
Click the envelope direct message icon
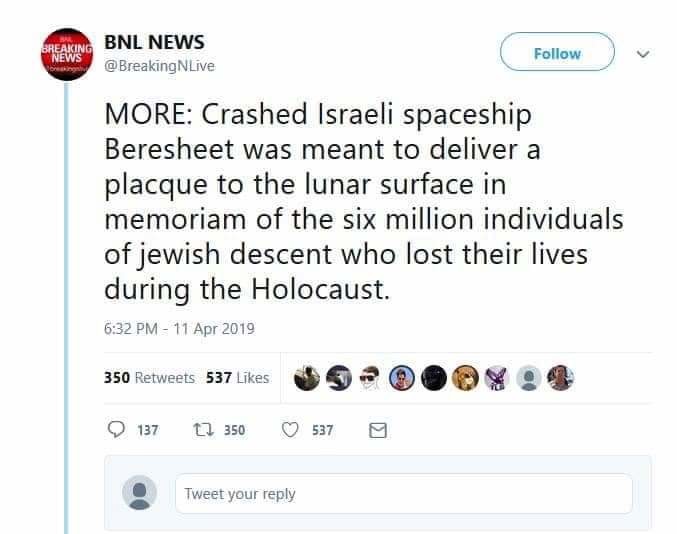click(x=378, y=430)
